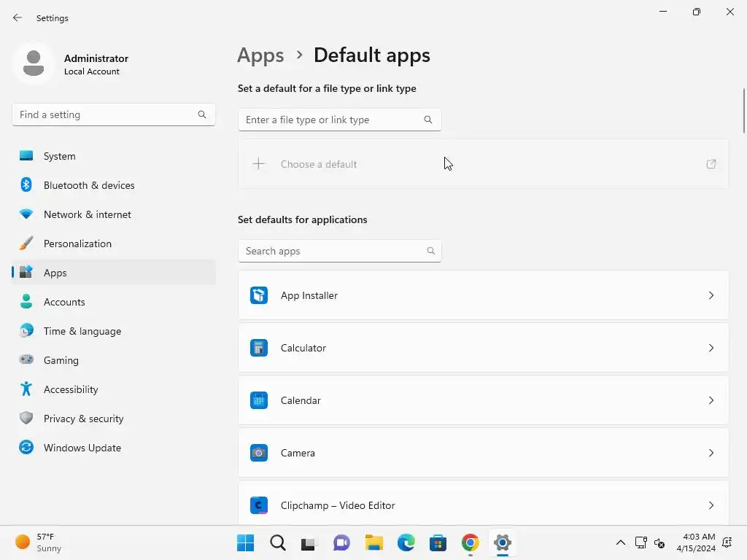Focus the Search apps field
Viewport: 747px width, 560px height.
340,251
